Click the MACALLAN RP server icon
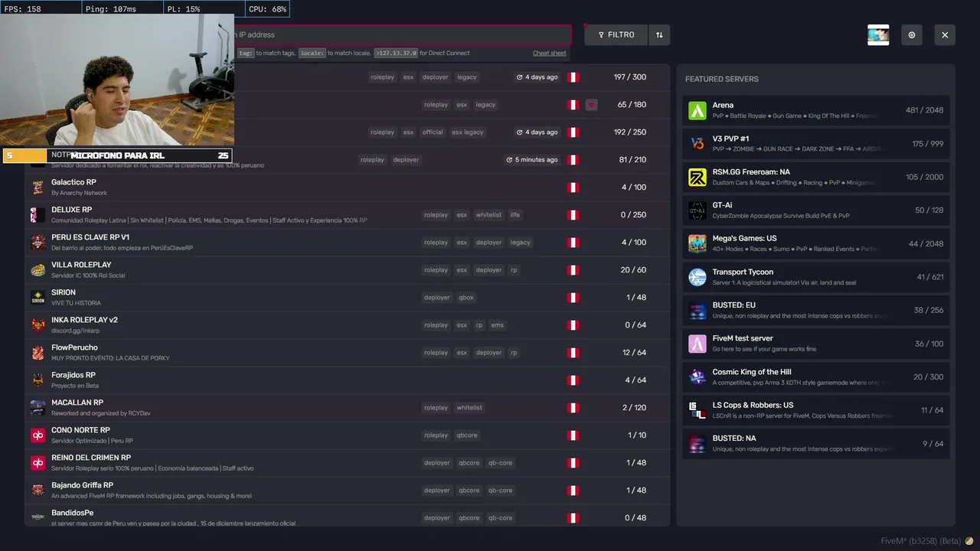This screenshot has width=980, height=551. coord(38,408)
